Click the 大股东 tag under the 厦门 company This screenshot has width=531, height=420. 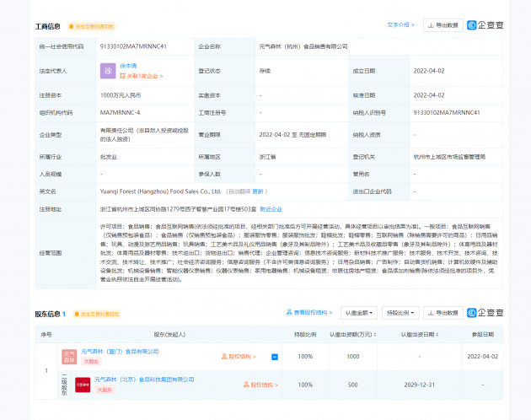point(91,361)
